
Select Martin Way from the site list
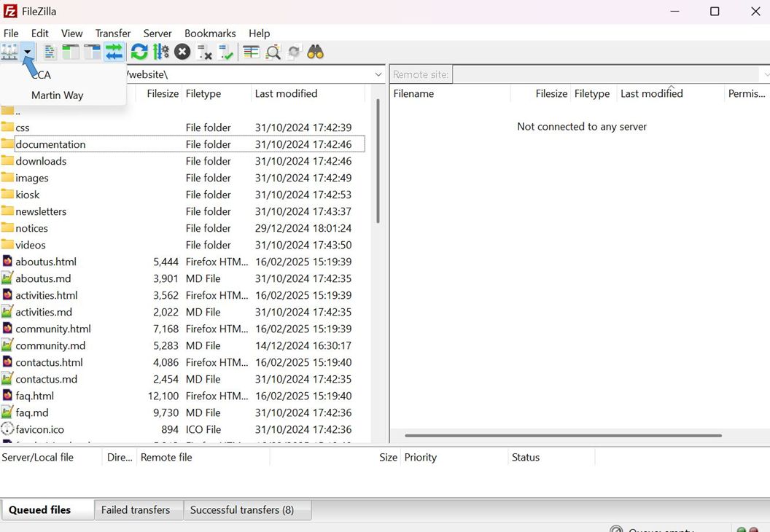point(57,95)
